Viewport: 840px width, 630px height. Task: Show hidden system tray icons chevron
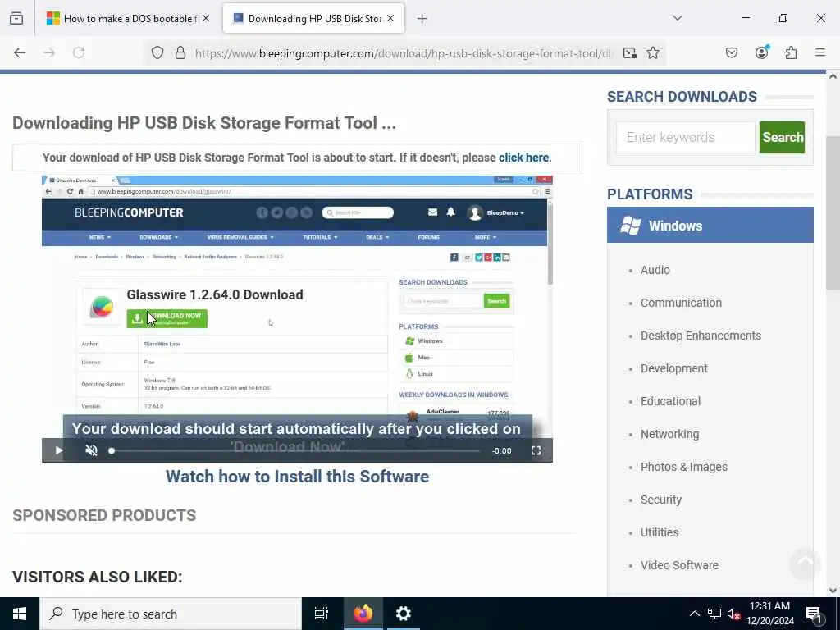pos(694,614)
